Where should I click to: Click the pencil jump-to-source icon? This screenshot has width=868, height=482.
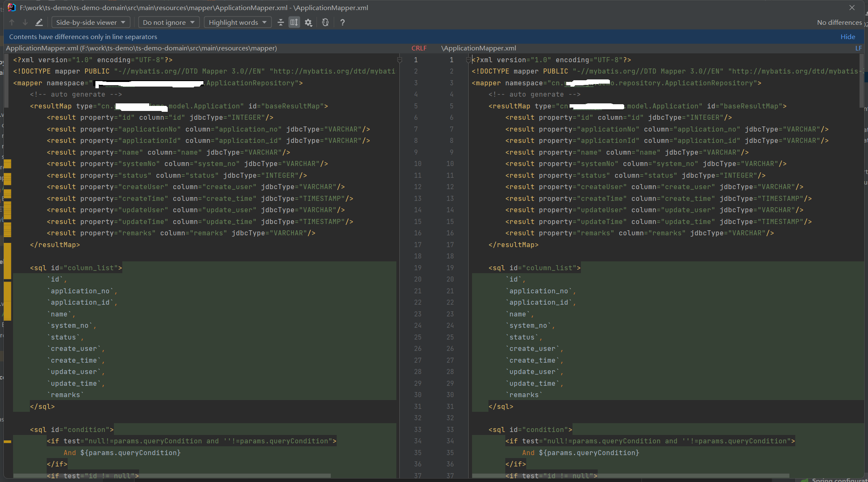pyautogui.click(x=39, y=22)
